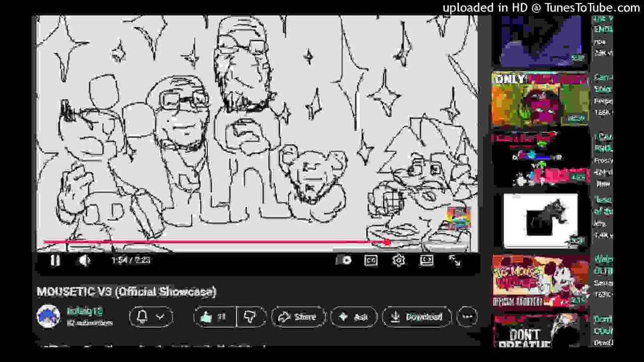Open the more actions three-dot menu

(467, 317)
